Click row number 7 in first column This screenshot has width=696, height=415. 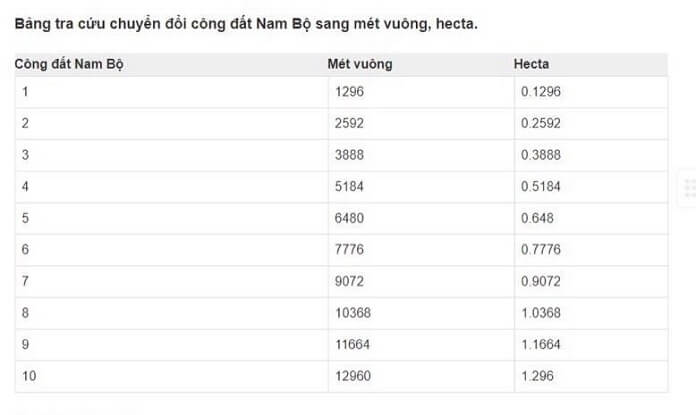click(171, 281)
